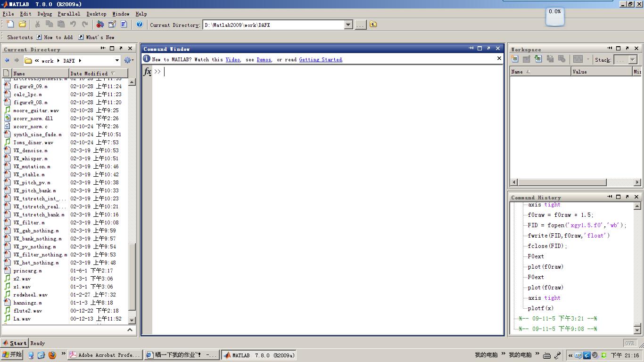Launch Simulink from the toolbar
The width and height of the screenshot is (644, 362).
(x=100, y=25)
